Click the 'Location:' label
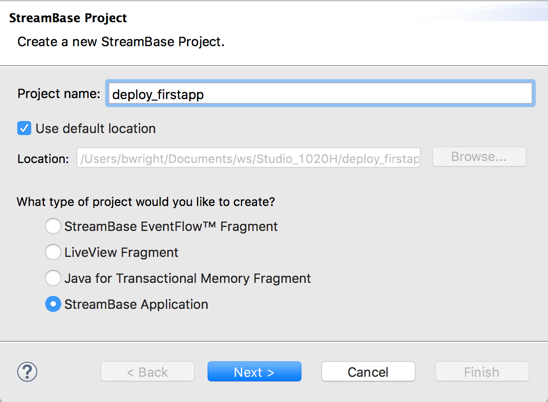Viewport: 548px width, 402px height. [43, 159]
